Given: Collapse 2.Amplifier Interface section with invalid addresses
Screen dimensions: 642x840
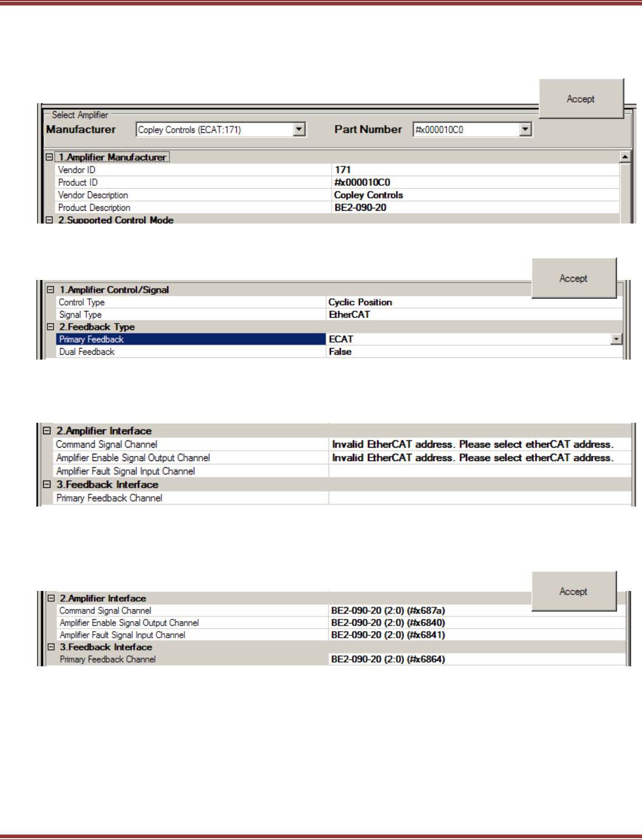Looking at the screenshot, I should pyautogui.click(x=47, y=431).
